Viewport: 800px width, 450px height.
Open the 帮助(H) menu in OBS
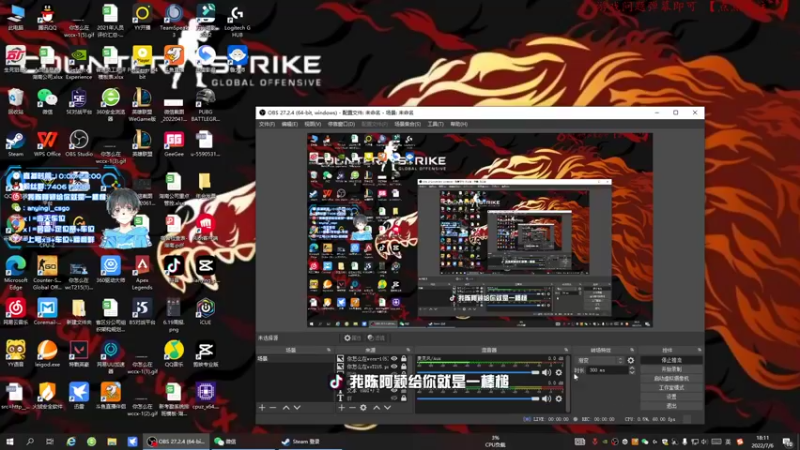459,124
